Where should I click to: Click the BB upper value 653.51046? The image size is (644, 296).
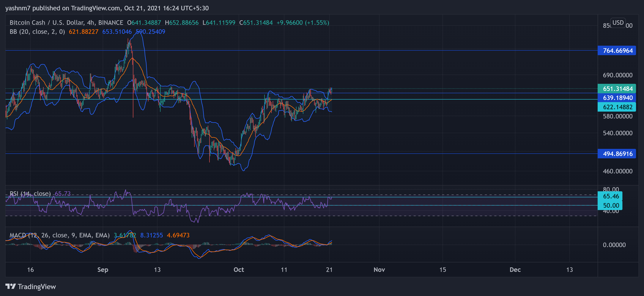pyautogui.click(x=117, y=32)
